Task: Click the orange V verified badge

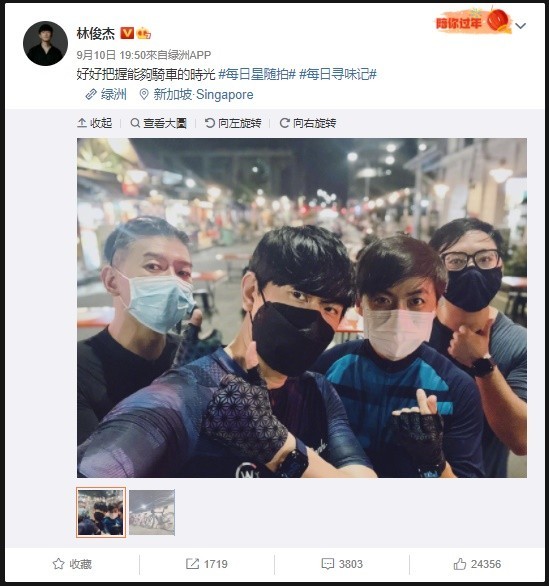Action: point(127,33)
